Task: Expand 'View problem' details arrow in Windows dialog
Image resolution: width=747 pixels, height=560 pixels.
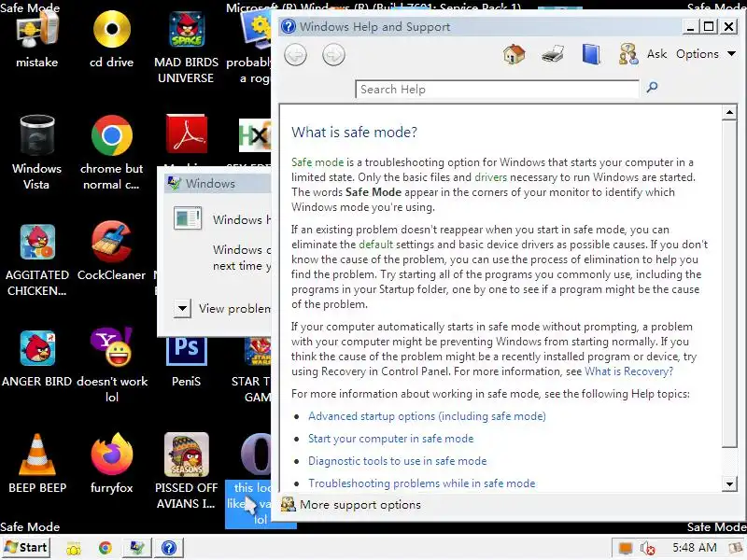Action: pos(182,309)
